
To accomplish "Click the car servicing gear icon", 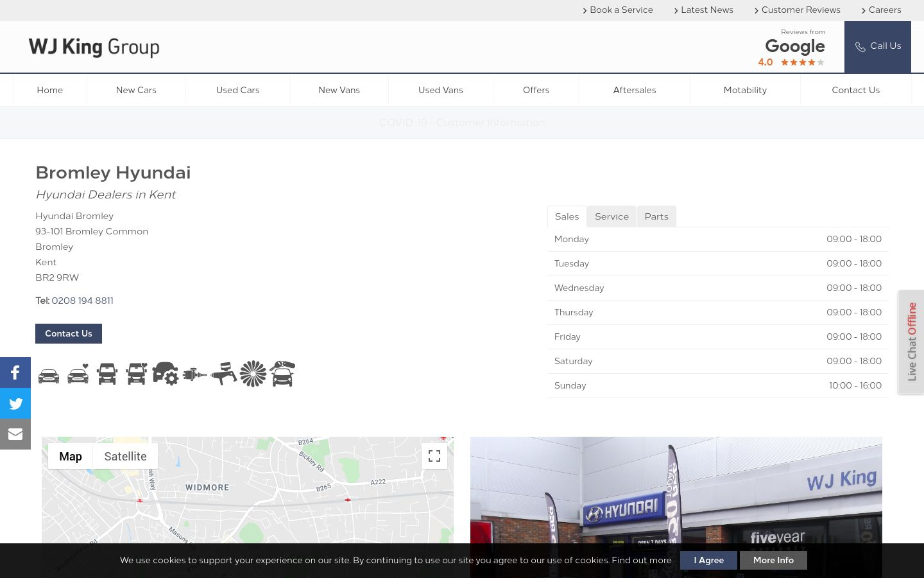I will (x=166, y=373).
